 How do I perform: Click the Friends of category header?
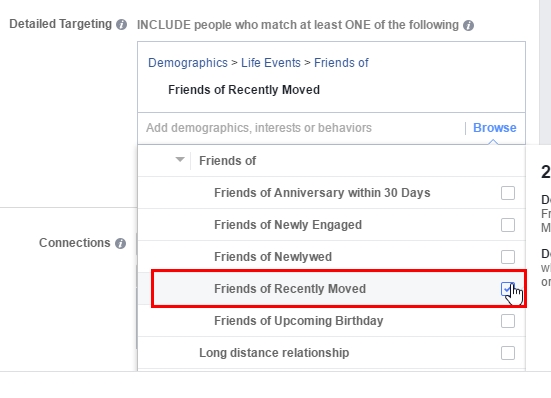pyautogui.click(x=228, y=161)
